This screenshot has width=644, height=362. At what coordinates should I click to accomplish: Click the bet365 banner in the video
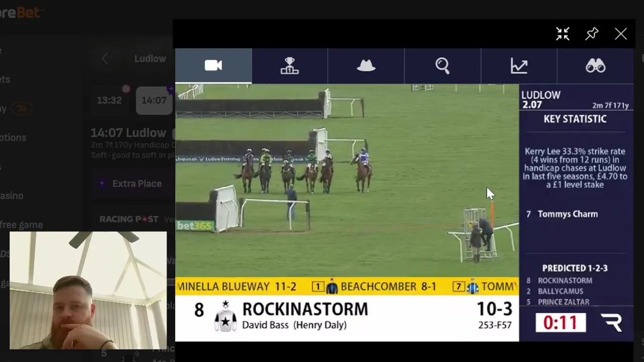coord(195,226)
